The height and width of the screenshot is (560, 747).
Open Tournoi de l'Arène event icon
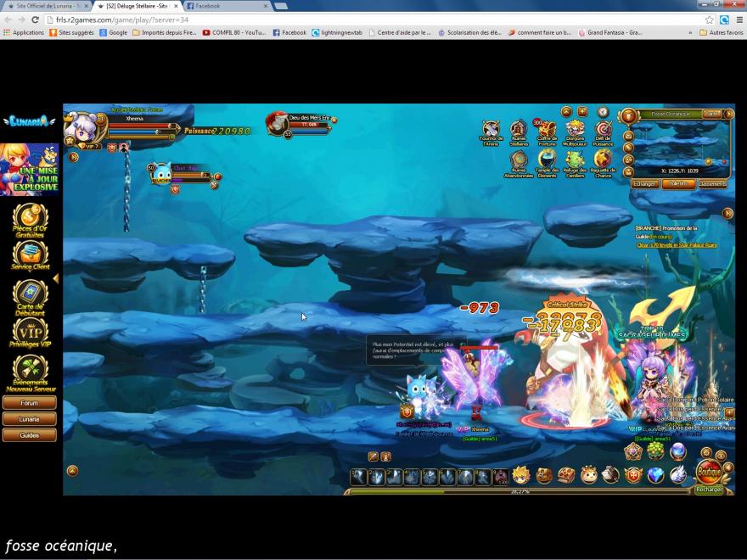(491, 130)
